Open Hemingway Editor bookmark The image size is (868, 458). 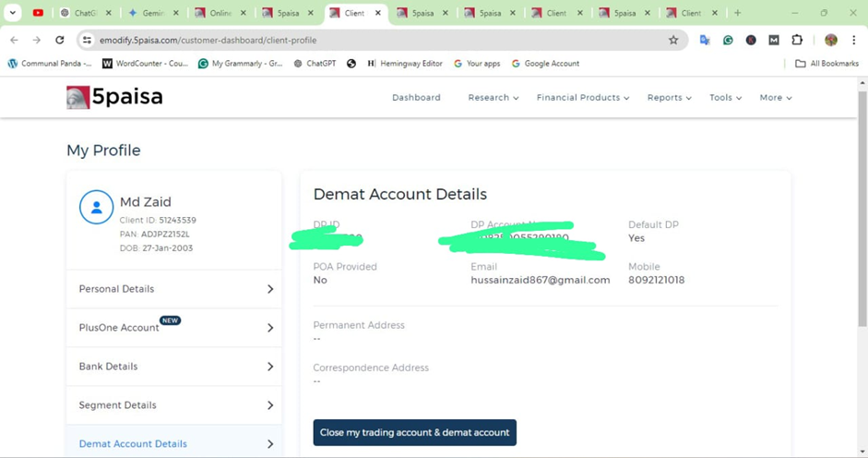point(405,64)
